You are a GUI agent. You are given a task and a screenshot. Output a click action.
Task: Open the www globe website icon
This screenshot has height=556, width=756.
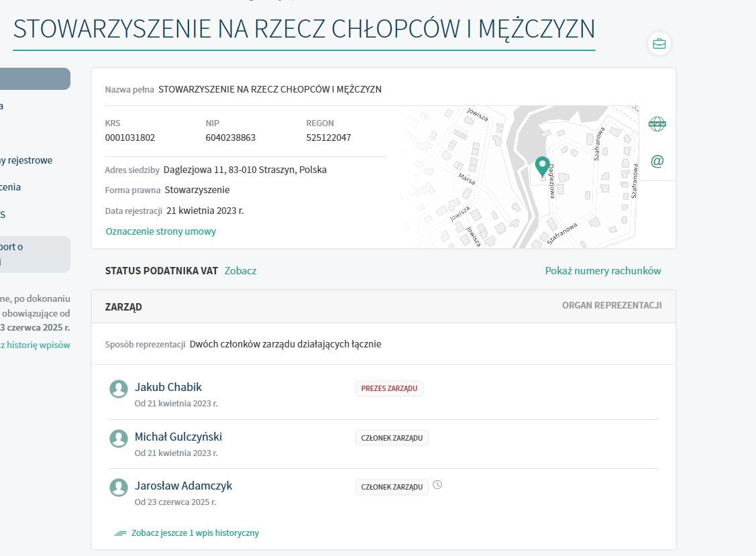pos(657,124)
